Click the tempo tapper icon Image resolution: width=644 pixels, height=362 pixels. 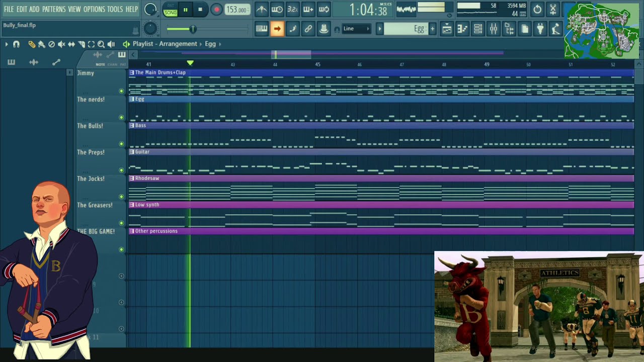click(555, 29)
